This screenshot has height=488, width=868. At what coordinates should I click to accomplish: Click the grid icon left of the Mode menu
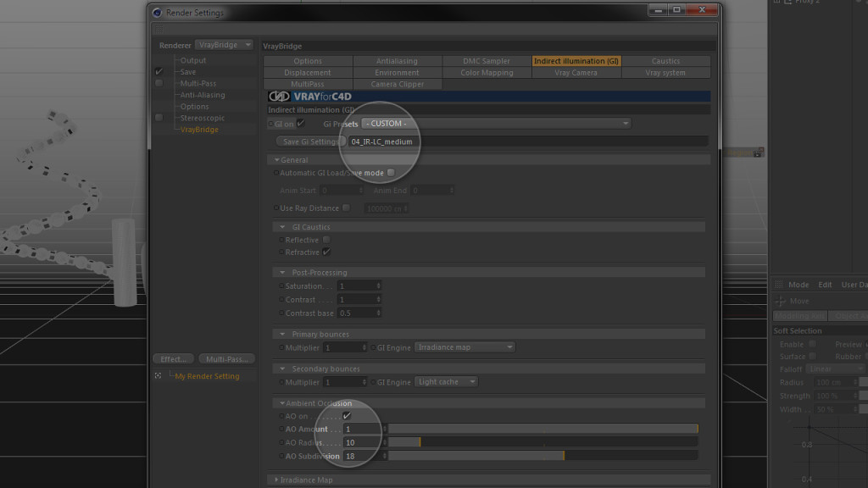(x=779, y=285)
